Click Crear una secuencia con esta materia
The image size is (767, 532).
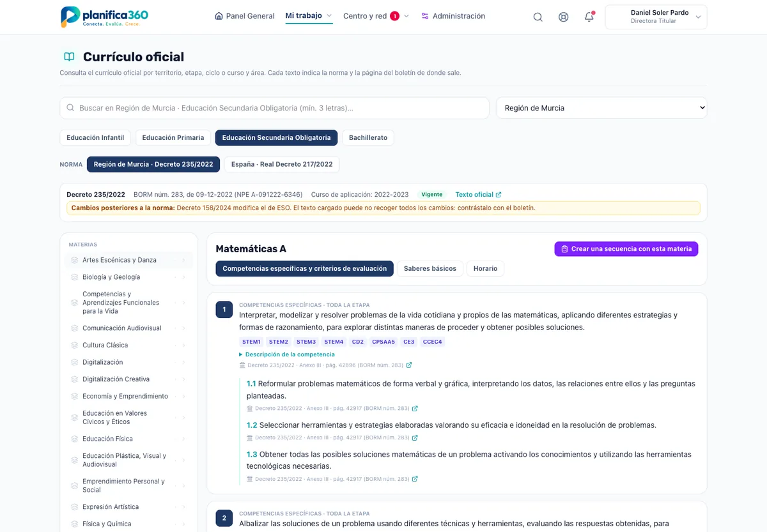click(626, 249)
